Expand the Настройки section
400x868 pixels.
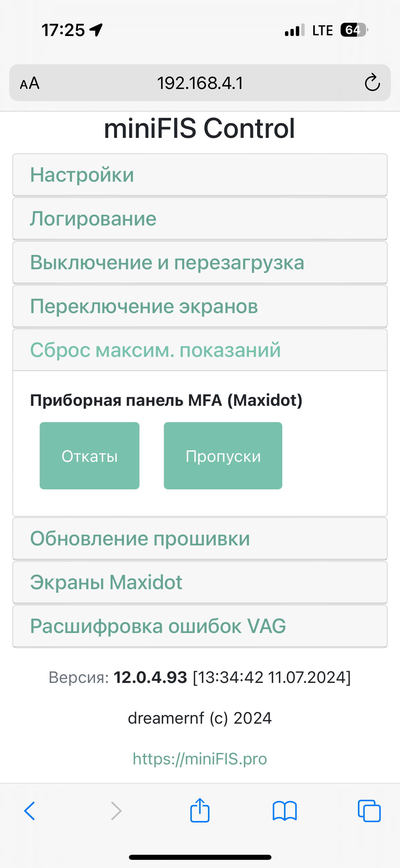tap(200, 175)
